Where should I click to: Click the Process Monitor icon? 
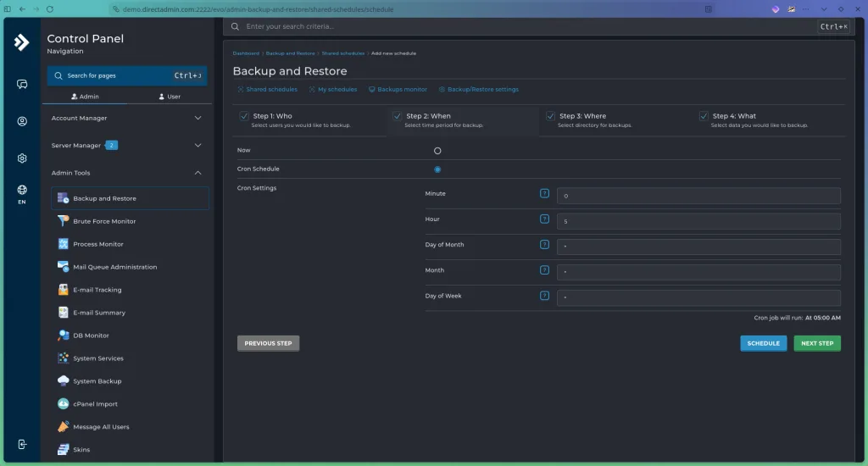pyautogui.click(x=63, y=244)
